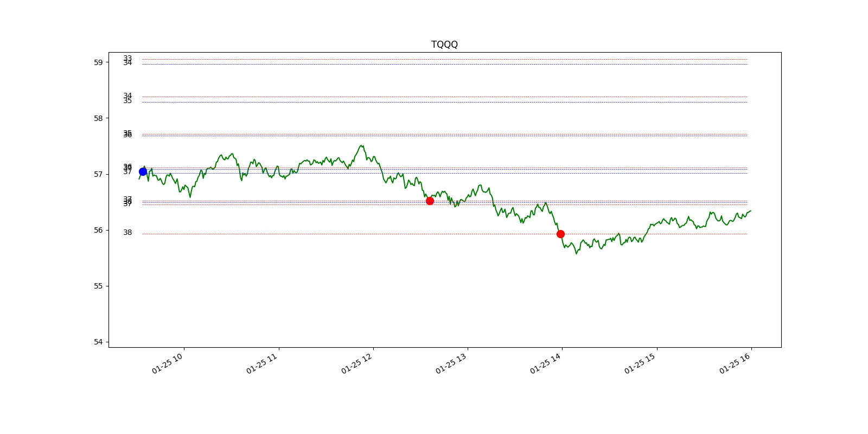
Task: Click the red marker near 56 level
Action: pos(560,234)
